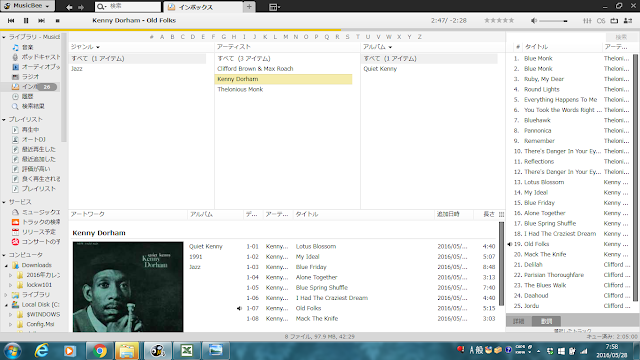Select track Mack The Knife in album list
Screen dimensions: 640x360
point(317,318)
